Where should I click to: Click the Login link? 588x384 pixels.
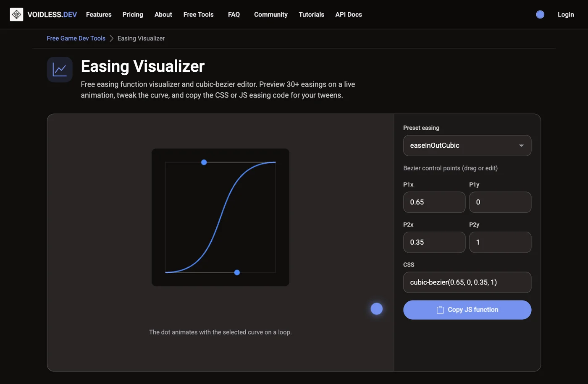[566, 14]
